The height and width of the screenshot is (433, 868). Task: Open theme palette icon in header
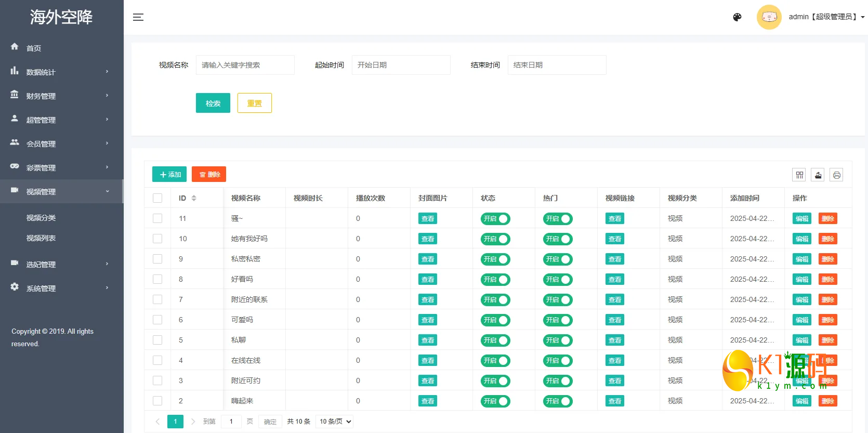click(737, 17)
